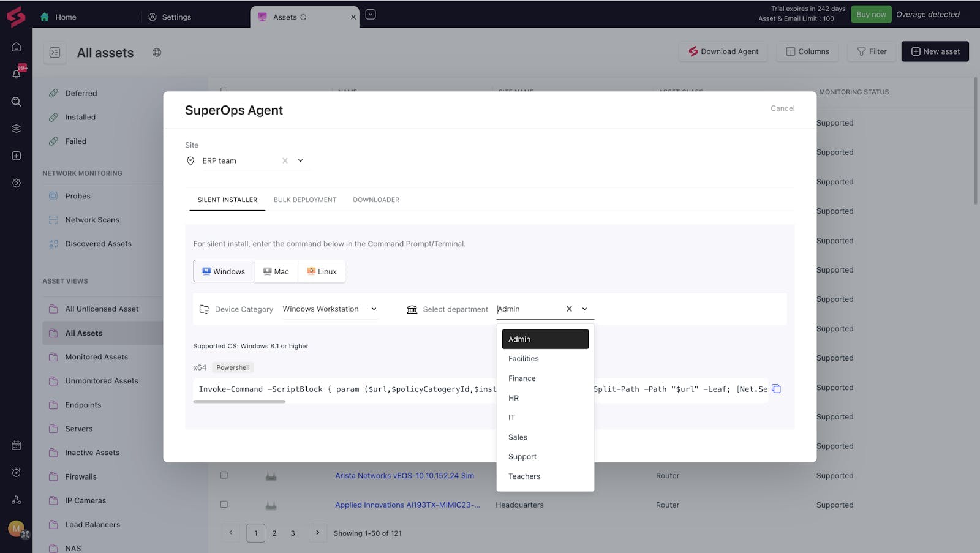Open Applied Innovations AI193TX-MIMIC23 link
Image resolution: width=980 pixels, height=553 pixels.
407,505
